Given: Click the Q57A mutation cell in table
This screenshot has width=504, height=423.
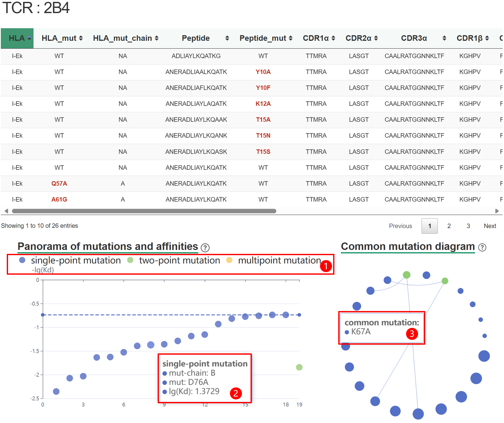Looking at the screenshot, I should (59, 184).
